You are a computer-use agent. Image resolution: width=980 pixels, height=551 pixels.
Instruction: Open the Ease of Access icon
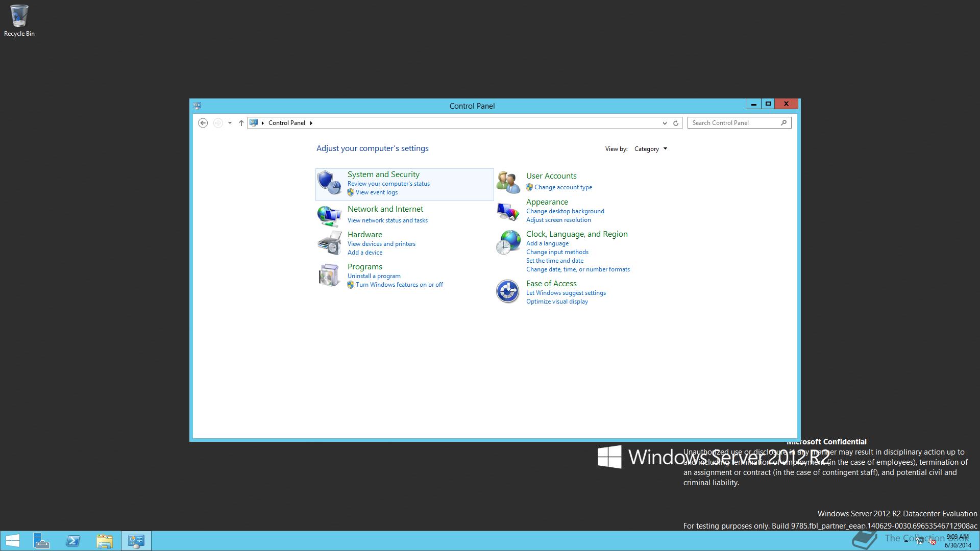(x=508, y=291)
